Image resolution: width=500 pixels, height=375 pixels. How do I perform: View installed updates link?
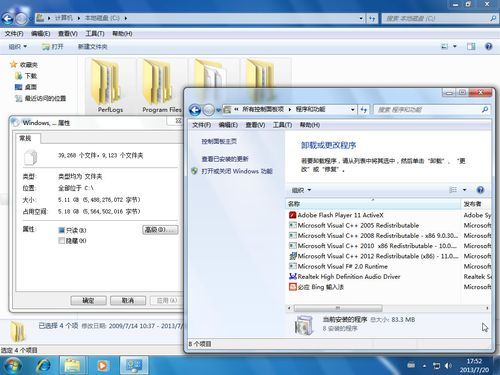[x=225, y=159]
